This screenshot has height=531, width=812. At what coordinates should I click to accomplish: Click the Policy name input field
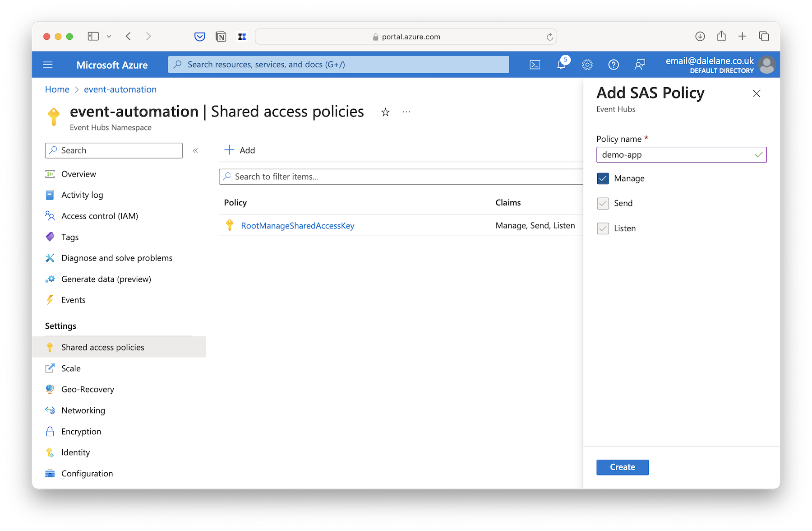tap(681, 155)
